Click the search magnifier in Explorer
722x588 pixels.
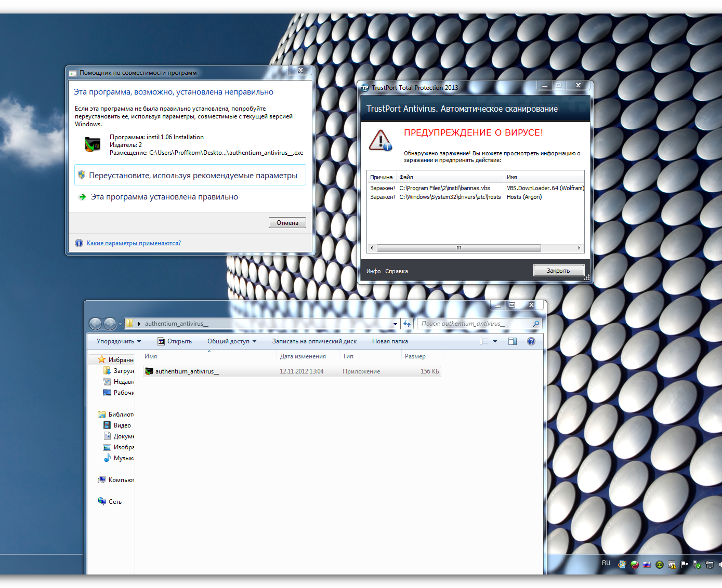click(x=536, y=324)
